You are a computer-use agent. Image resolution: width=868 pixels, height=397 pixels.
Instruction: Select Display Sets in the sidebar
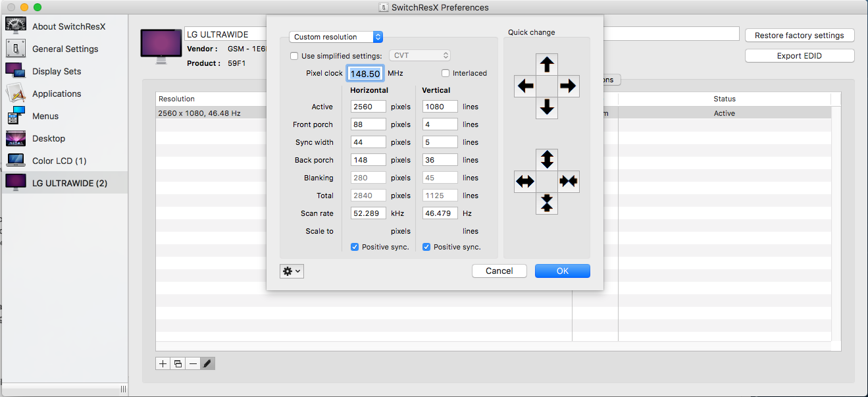pyautogui.click(x=57, y=71)
